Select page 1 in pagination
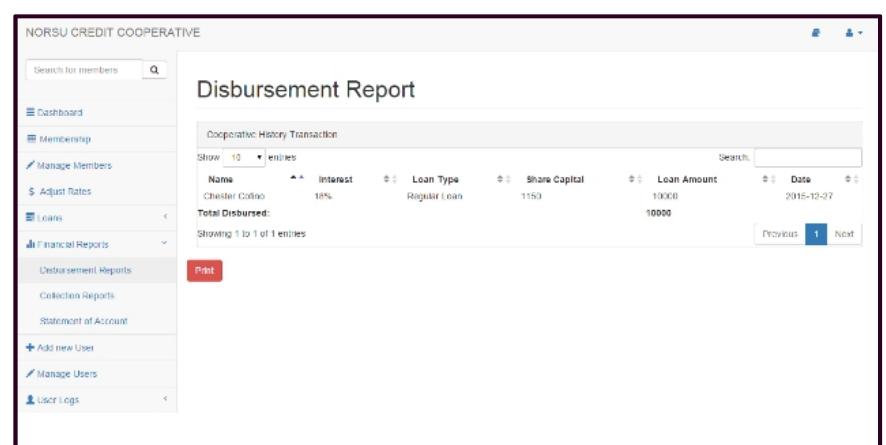Viewport: 886px width, 445px height. 816,234
